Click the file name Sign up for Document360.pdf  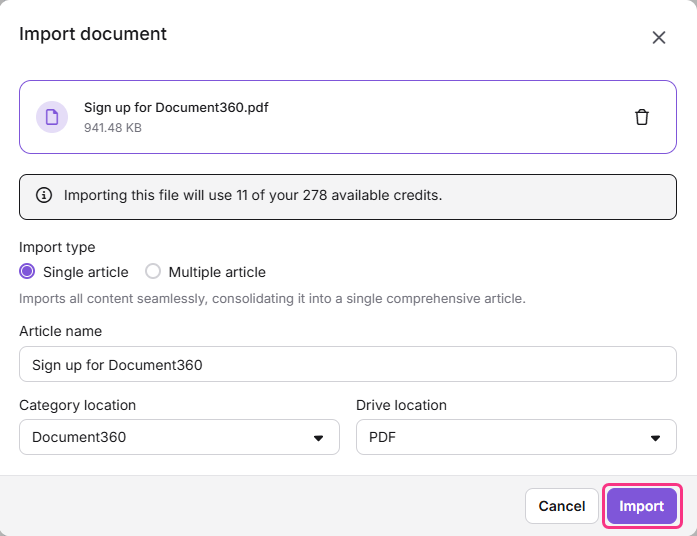pos(176,108)
